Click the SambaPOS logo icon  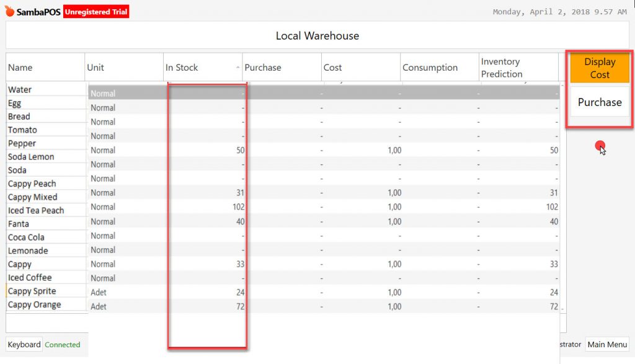(x=10, y=11)
